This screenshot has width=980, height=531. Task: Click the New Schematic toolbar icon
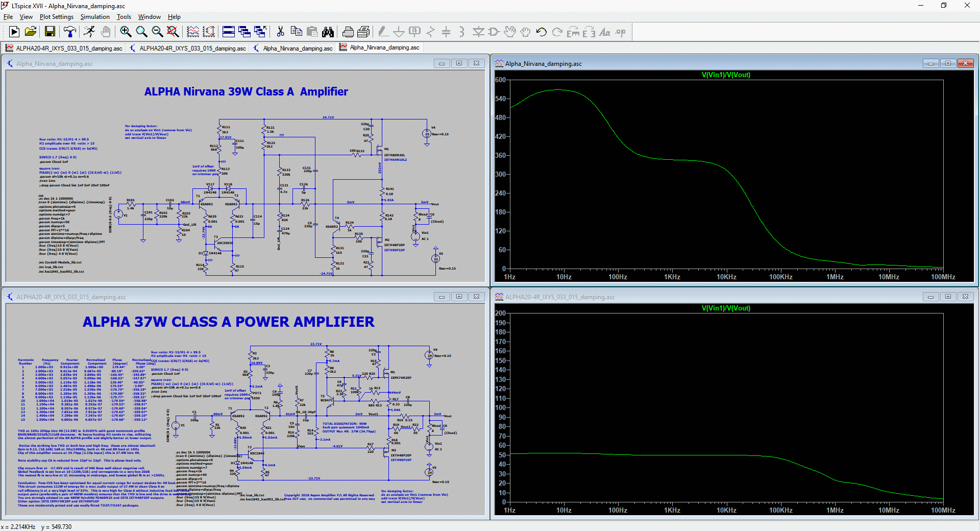14,32
